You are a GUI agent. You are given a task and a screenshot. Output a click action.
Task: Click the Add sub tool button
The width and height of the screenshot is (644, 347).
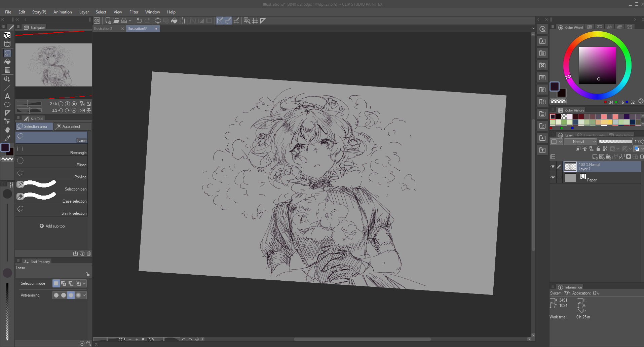coord(52,226)
